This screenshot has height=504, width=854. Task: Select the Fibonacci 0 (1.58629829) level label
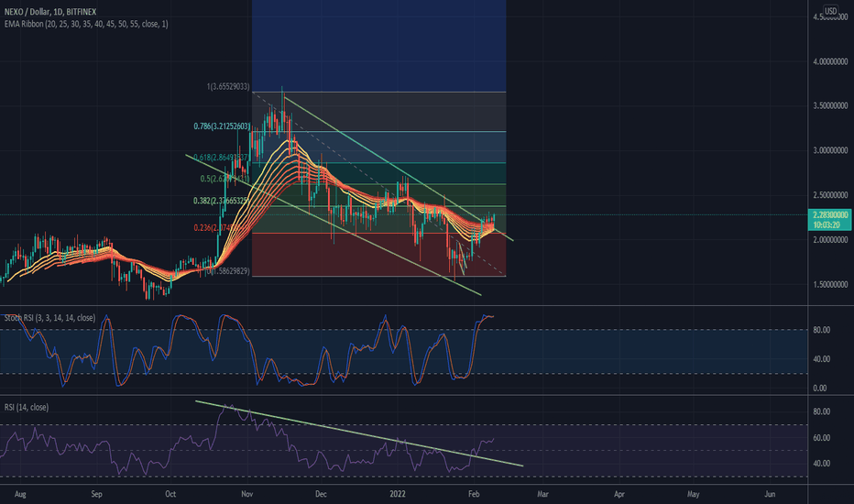229,272
